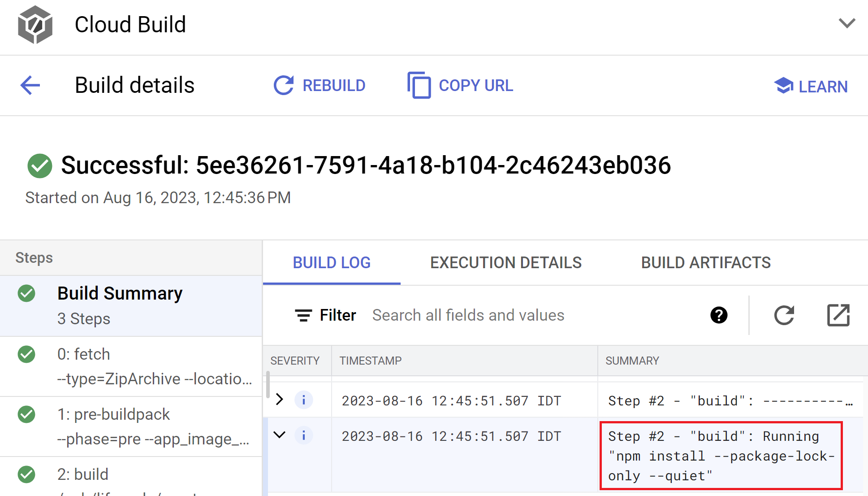Click the refresh icon in build log
Screen dimensions: 868x496
coord(784,315)
